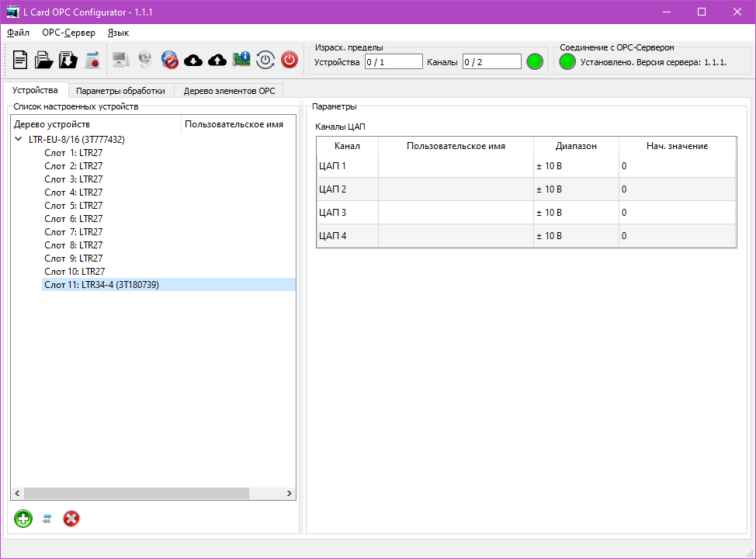
Task: Click the ± 10 В range for ЦАП 4
Action: click(x=576, y=236)
